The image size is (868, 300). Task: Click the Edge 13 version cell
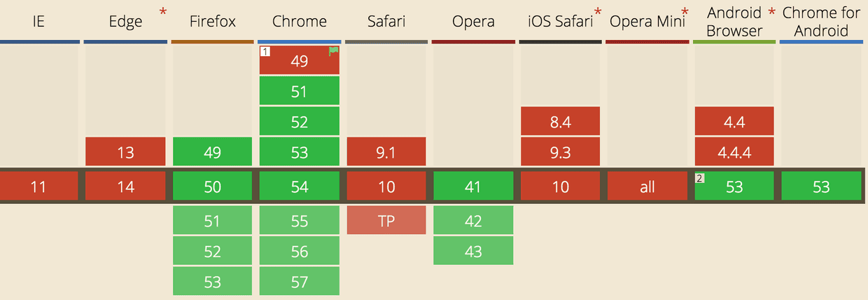126,152
